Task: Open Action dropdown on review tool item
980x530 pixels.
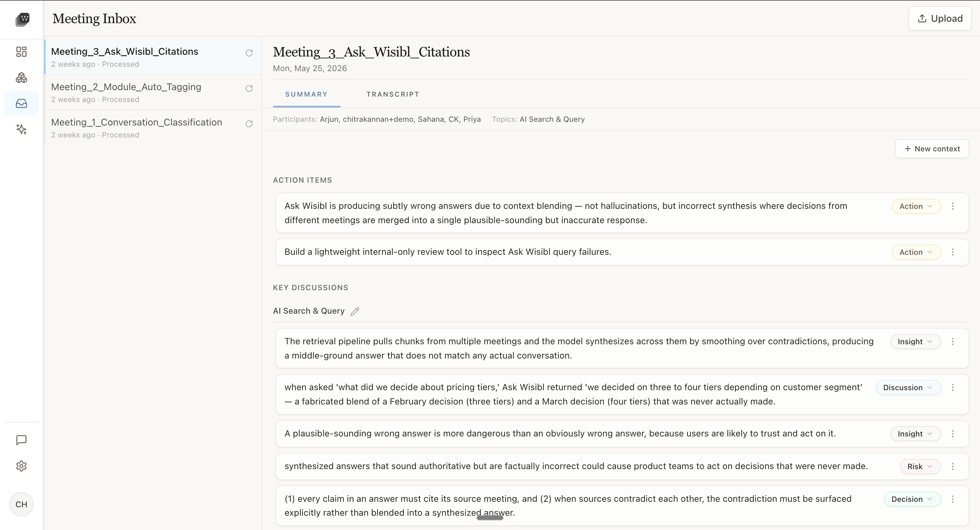Action: coord(916,252)
